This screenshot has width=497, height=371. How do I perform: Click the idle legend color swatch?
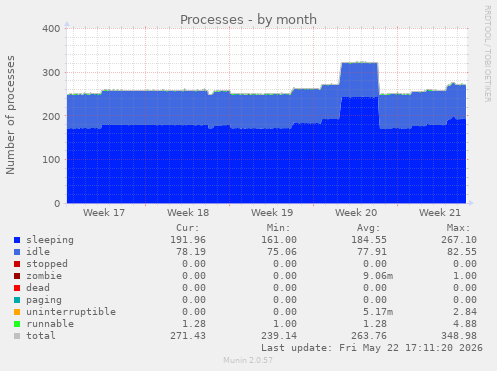(17, 252)
